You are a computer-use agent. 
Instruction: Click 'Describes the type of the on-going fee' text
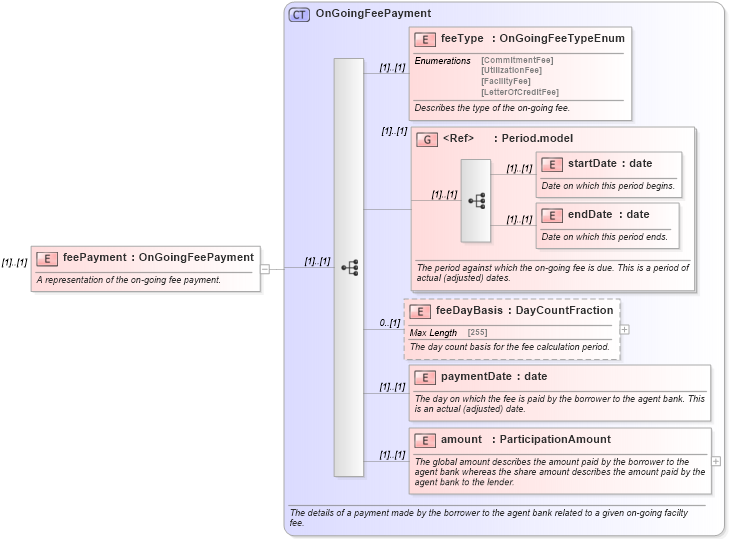click(492, 108)
